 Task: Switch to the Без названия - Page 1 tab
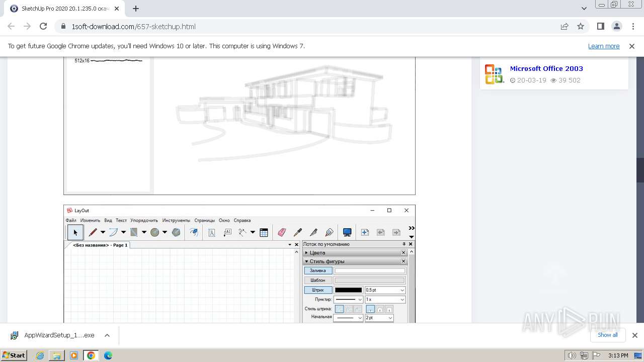tap(100, 245)
